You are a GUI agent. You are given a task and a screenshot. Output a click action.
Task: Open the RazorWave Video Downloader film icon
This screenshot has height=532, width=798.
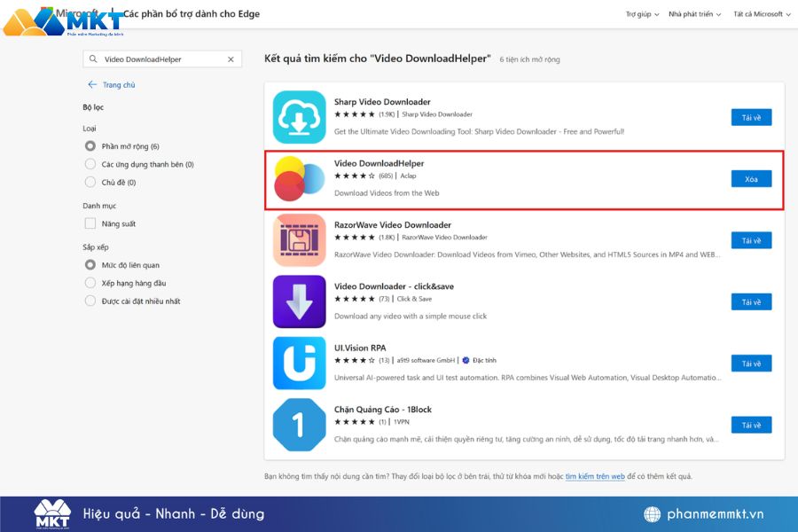(300, 240)
